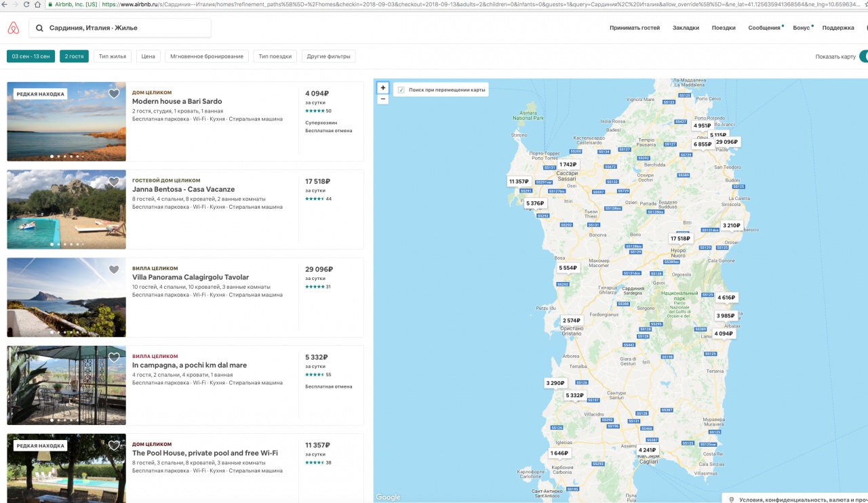Open the Другие фильтры options
Viewport: 868px width, 503px height.
pos(329,56)
